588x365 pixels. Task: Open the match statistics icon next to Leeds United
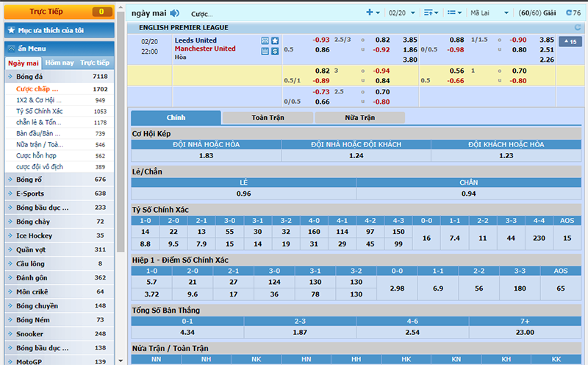(x=265, y=40)
